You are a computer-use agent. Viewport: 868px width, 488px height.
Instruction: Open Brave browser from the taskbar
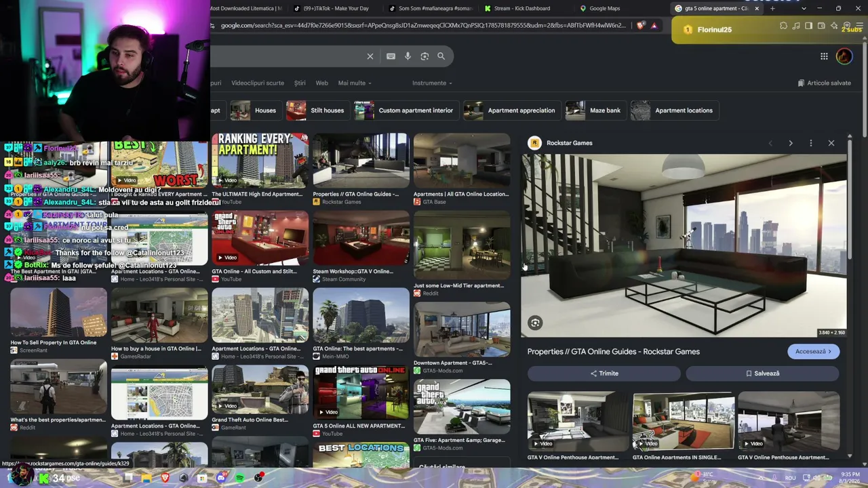pyautogui.click(x=165, y=478)
